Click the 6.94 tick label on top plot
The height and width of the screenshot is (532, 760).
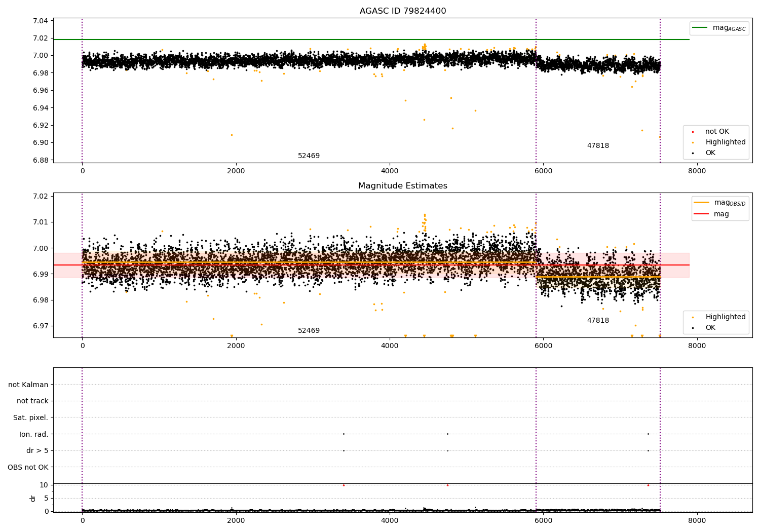[x=40, y=108]
